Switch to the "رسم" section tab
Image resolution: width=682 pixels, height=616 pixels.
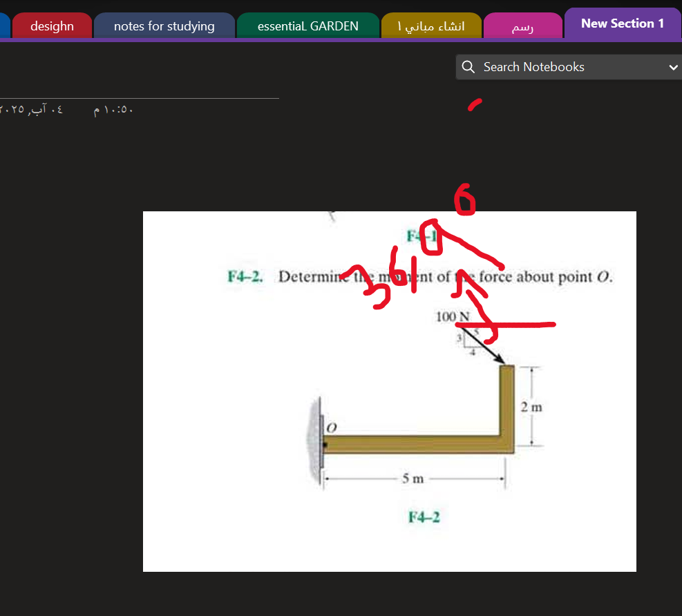[x=522, y=25]
